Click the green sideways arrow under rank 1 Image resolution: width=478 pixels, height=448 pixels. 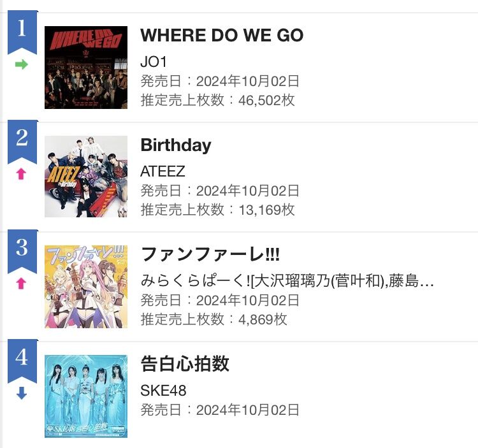pos(22,64)
